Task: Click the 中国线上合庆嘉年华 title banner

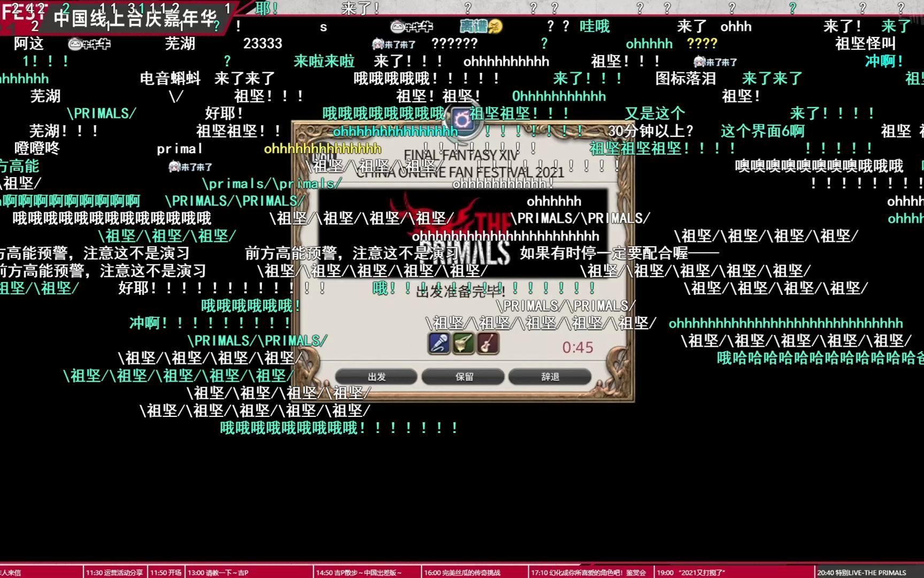Action: 135,18
